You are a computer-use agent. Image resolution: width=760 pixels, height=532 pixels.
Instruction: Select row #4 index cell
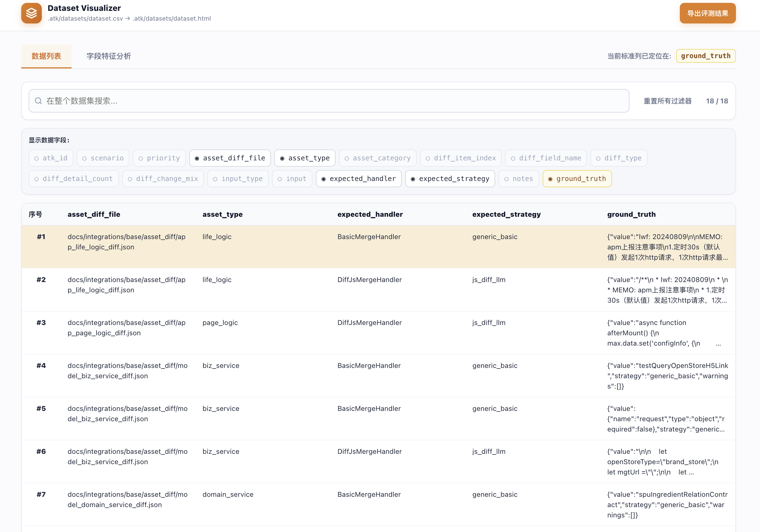[41, 365]
